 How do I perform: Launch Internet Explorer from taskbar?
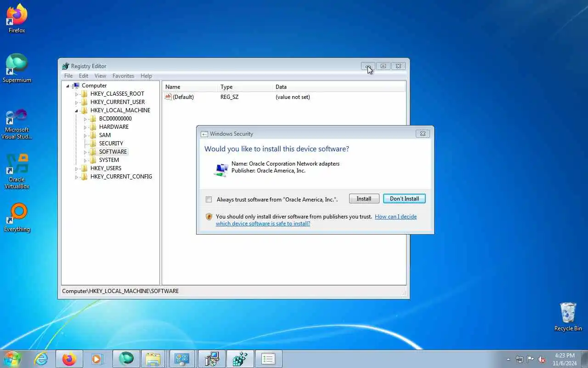(41, 359)
